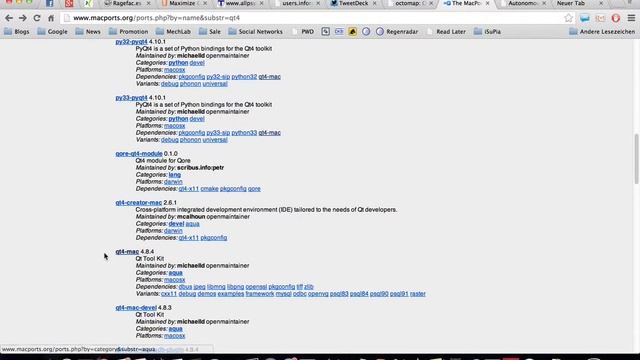
Task: Expand Andere Lesezeichen bookmarks folder
Action: coord(602,32)
